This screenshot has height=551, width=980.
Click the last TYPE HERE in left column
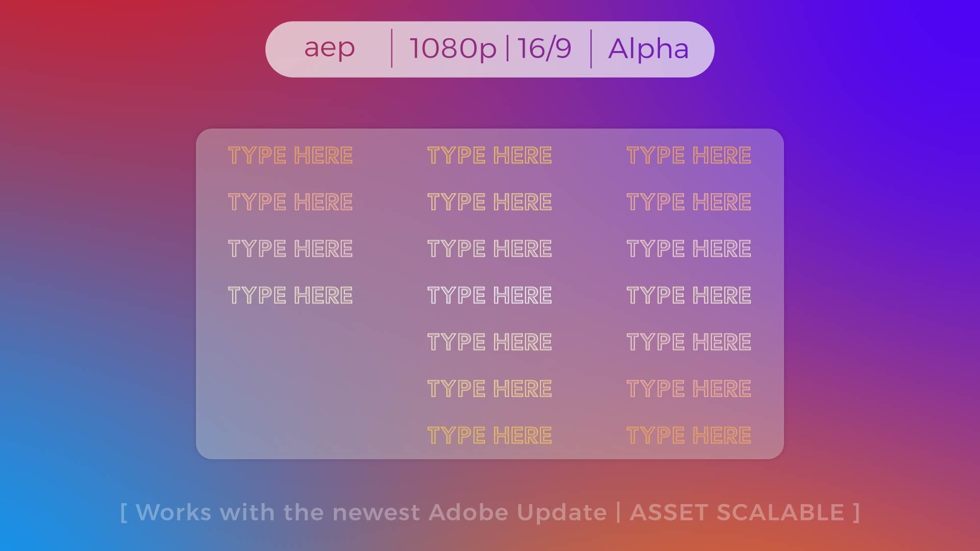[290, 295]
